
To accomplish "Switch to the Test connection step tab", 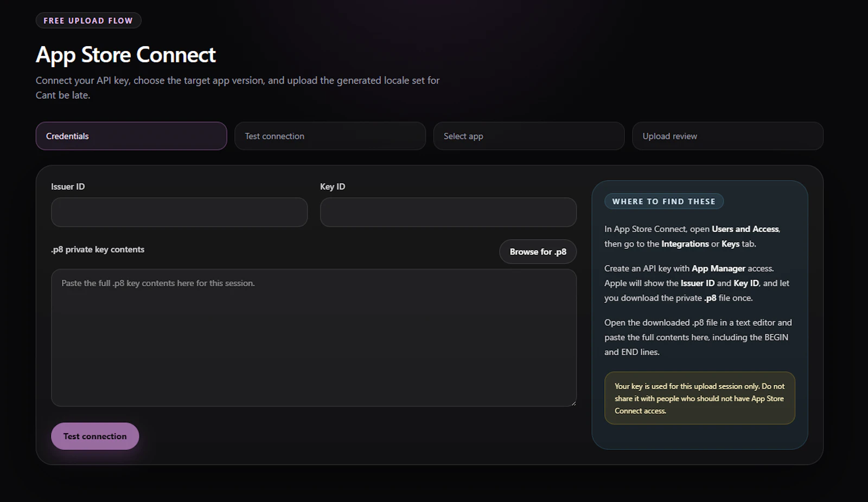I will point(330,136).
